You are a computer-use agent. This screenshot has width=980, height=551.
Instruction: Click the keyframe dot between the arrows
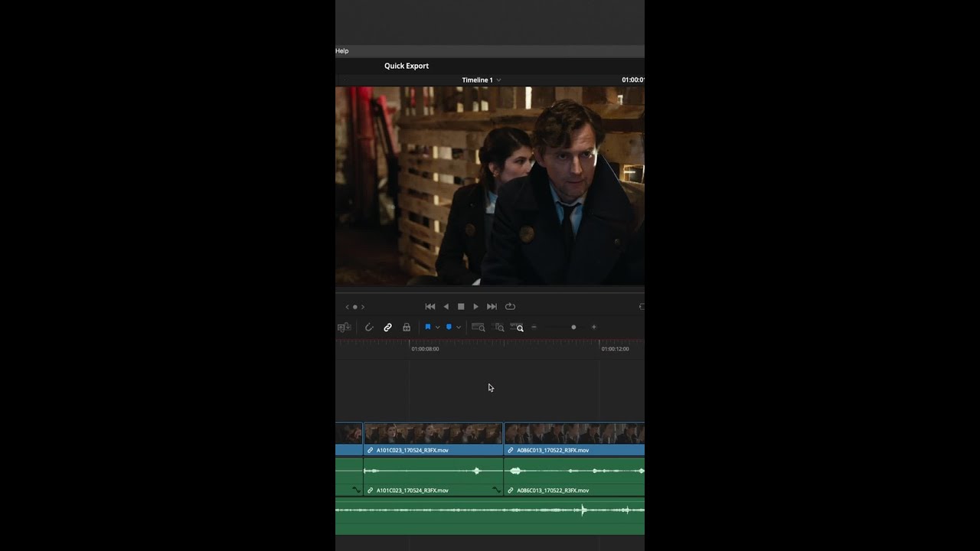pos(354,307)
